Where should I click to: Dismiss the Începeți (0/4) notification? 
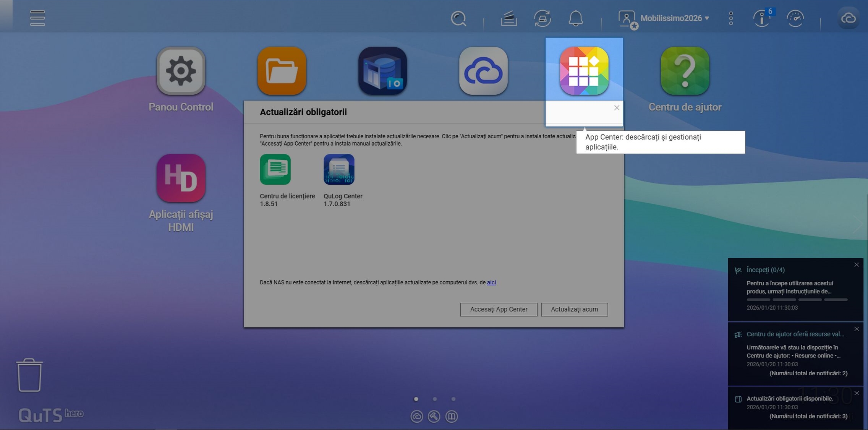857,265
